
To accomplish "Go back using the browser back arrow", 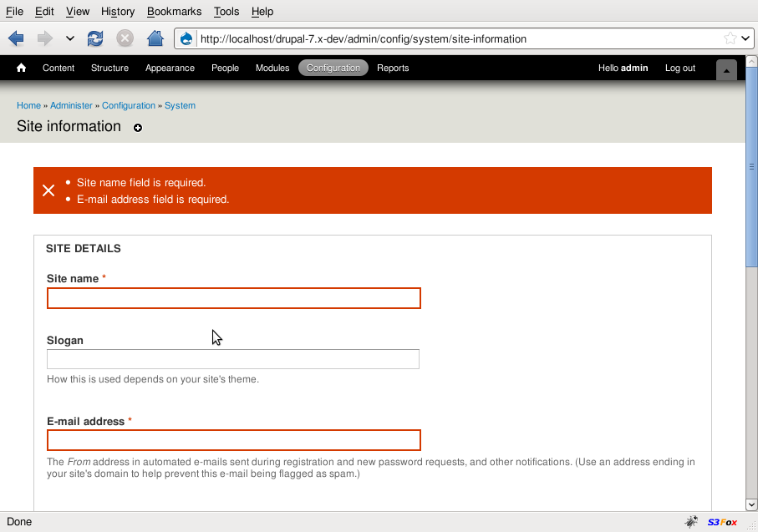I will coord(16,38).
